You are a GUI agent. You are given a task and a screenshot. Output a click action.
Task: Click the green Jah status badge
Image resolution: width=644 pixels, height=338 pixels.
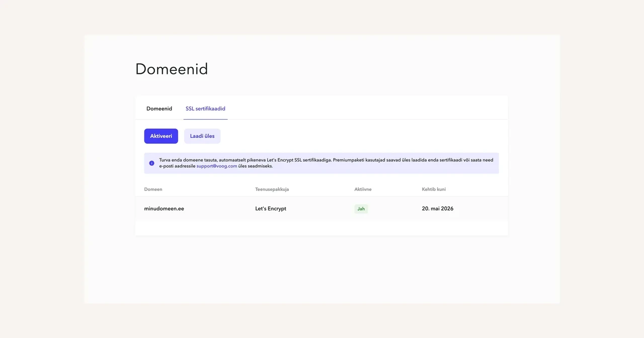click(x=361, y=209)
